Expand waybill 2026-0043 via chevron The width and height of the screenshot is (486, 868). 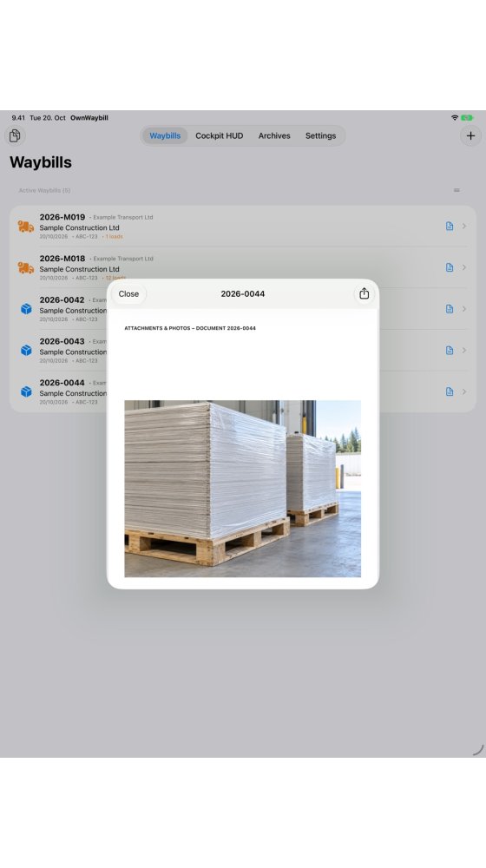click(463, 351)
